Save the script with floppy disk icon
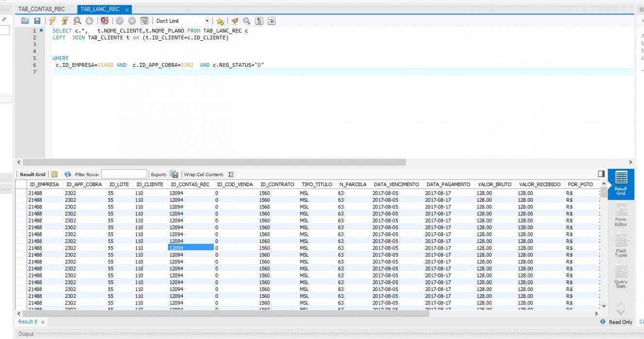Viewport: 644px width, 339px height. (x=37, y=21)
